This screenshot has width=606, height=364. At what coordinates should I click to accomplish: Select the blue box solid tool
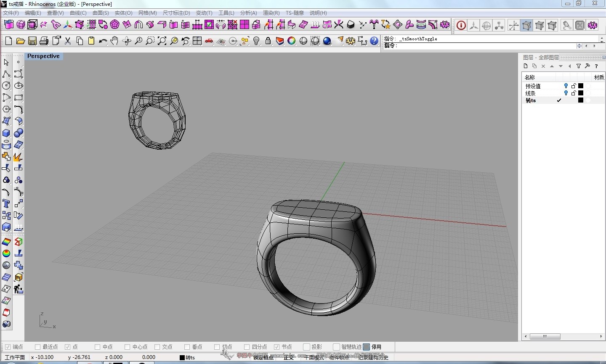tap(6, 133)
